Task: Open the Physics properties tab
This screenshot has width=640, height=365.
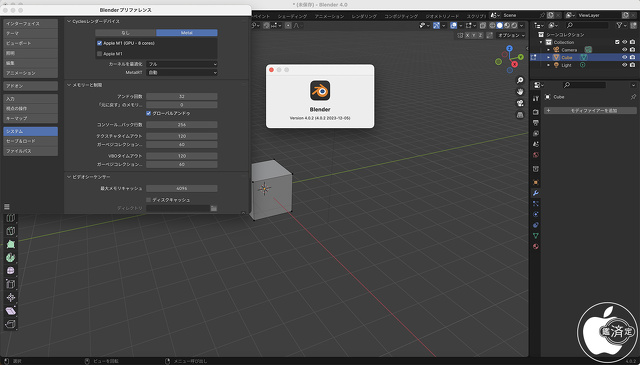Action: [536, 214]
